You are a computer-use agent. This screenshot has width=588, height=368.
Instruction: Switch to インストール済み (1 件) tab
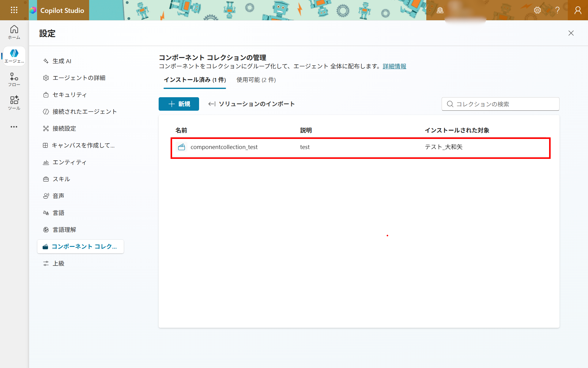coord(195,80)
